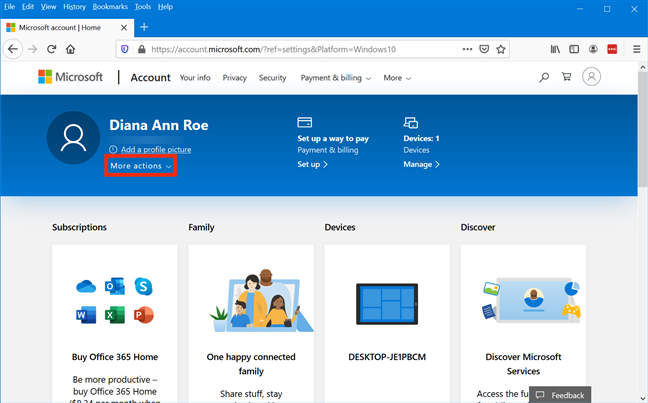Close the Microsoft account tab
The image size is (648, 403).
click(124, 28)
